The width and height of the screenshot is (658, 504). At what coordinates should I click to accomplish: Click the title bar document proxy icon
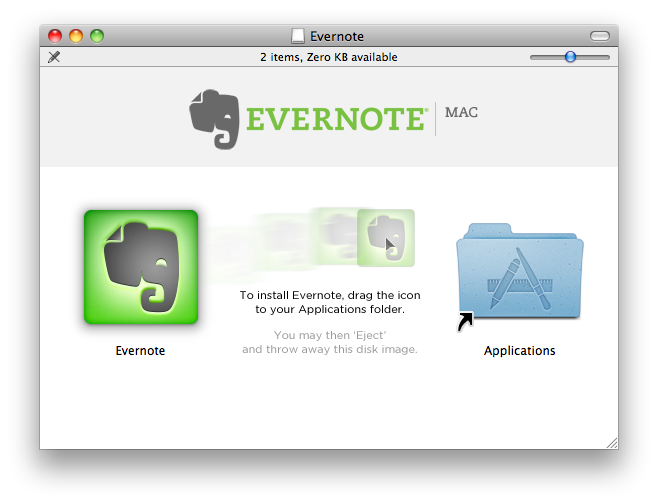[298, 36]
